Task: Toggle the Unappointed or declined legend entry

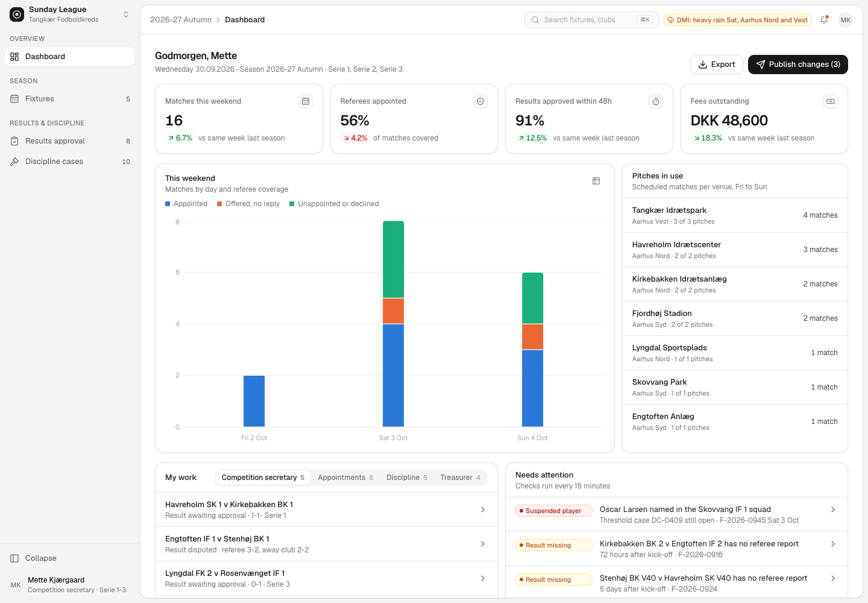Action: point(334,204)
